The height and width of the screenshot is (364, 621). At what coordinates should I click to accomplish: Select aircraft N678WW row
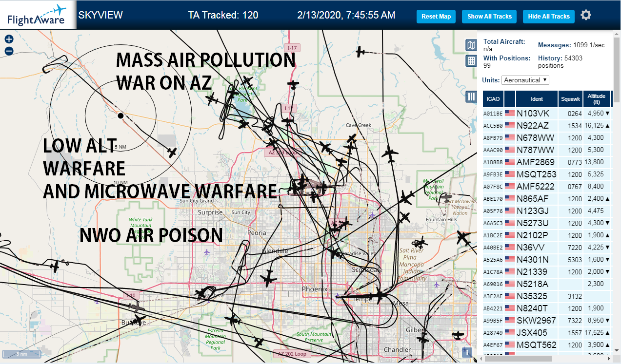pos(547,137)
